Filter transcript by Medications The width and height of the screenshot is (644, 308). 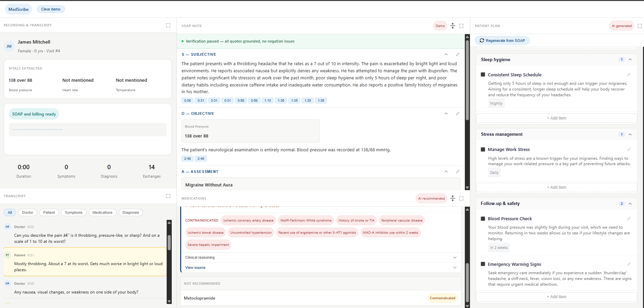point(102,212)
